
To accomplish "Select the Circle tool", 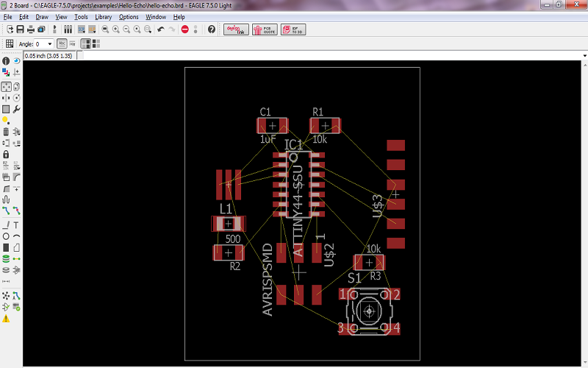I will coord(6,236).
